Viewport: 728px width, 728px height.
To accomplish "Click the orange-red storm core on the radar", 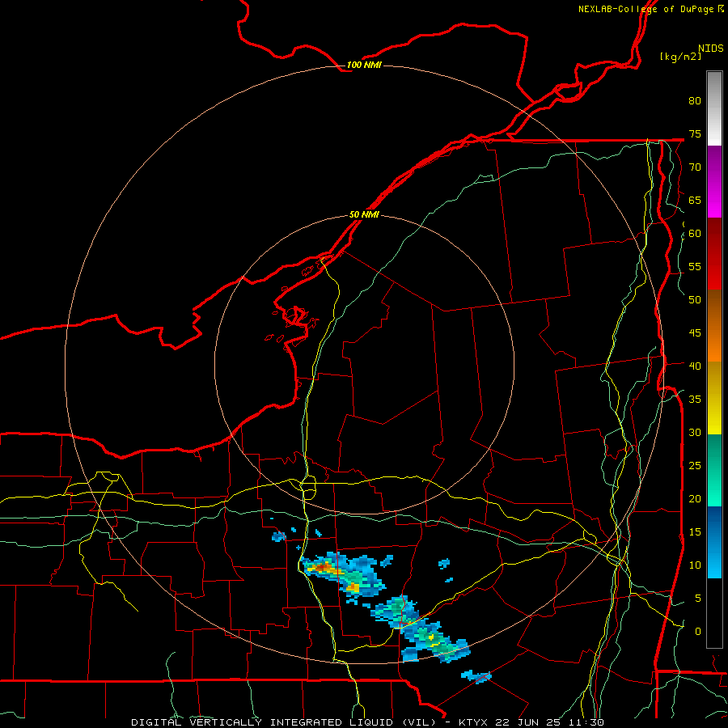I will (x=321, y=568).
